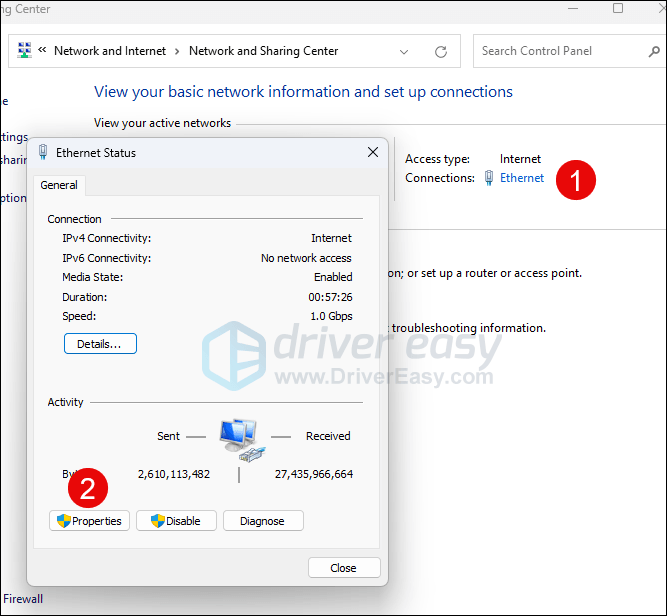Close the Ethernet Status dialog with X
Viewport: 667px width, 616px height.
point(373,152)
